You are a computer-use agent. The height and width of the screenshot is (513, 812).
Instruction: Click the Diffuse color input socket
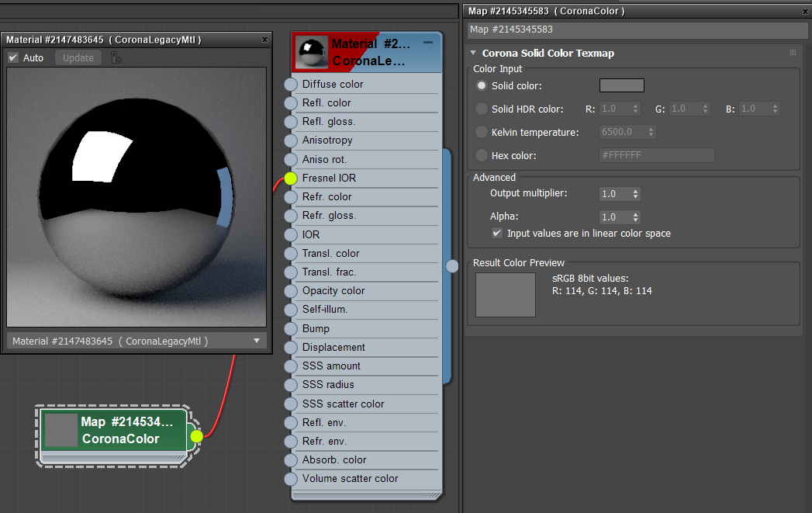[291, 85]
